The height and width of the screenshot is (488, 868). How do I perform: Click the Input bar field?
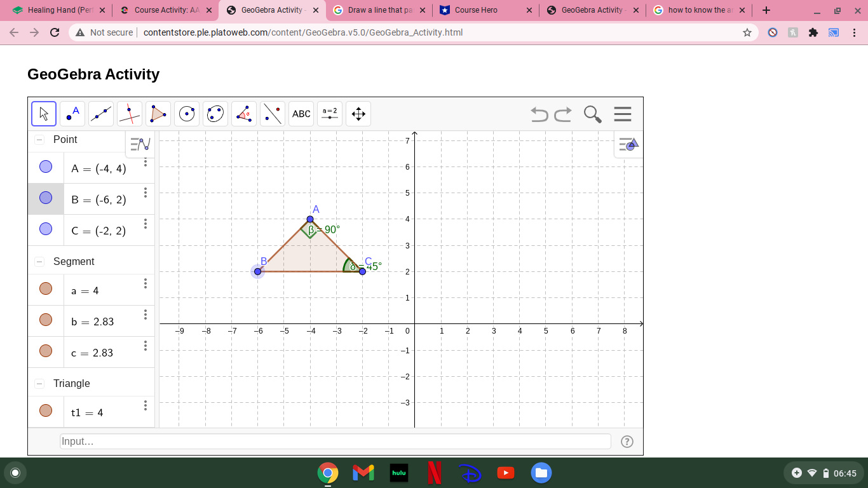[335, 442]
